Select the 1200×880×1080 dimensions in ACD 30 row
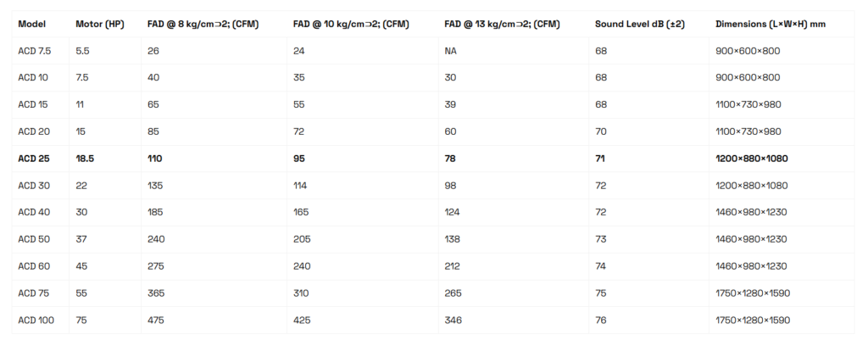868x346 pixels. coord(751,186)
